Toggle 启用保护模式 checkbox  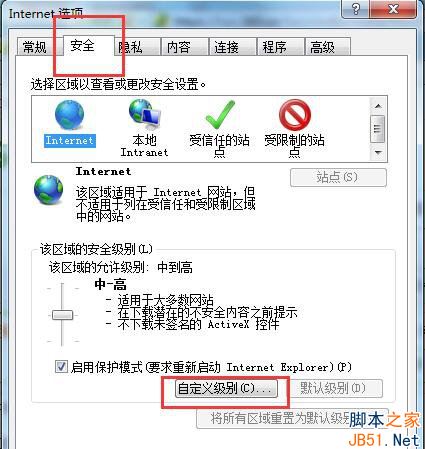click(x=61, y=367)
